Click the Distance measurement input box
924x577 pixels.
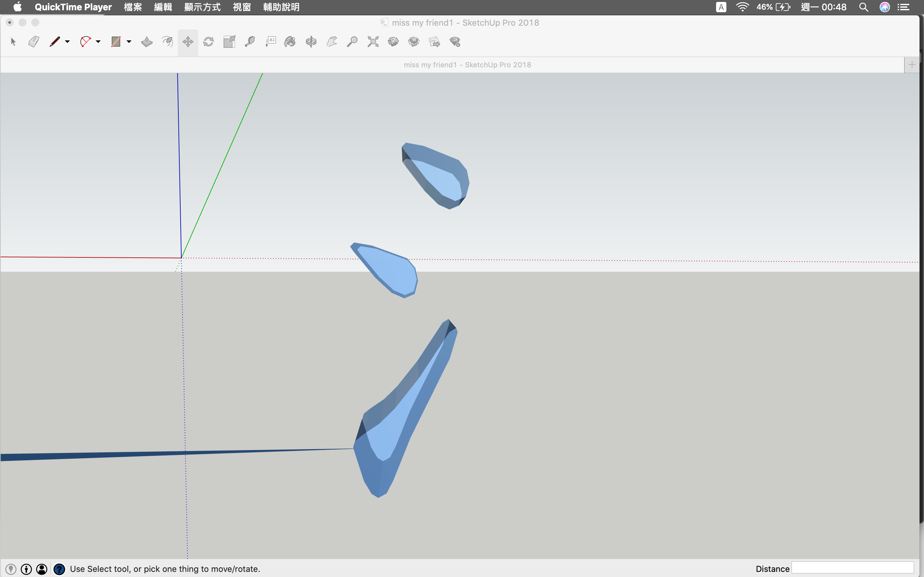(x=852, y=568)
